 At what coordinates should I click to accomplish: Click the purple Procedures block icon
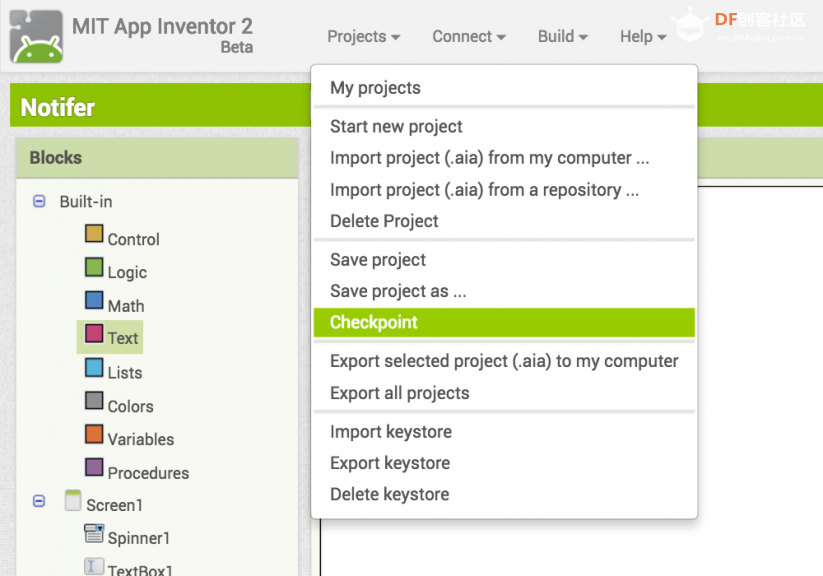click(x=94, y=467)
